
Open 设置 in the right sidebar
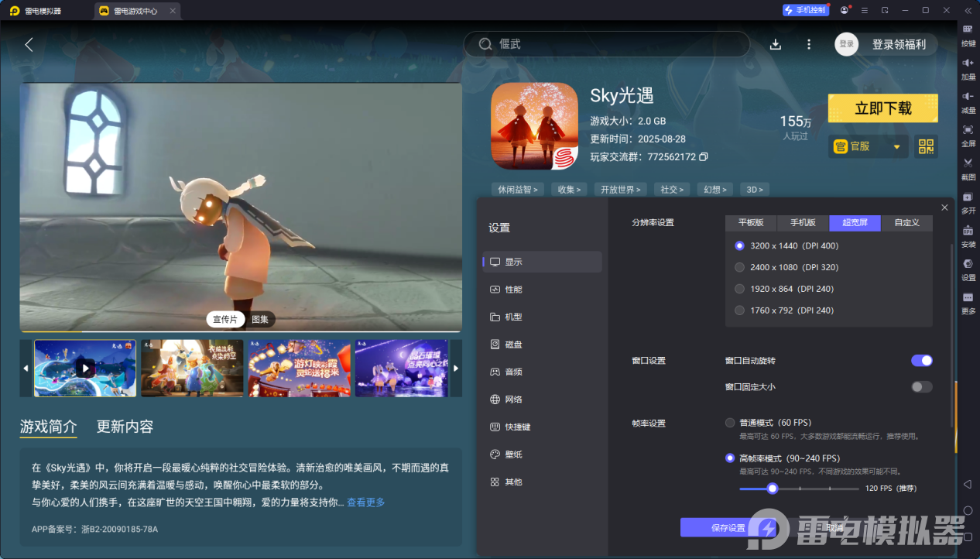click(968, 263)
